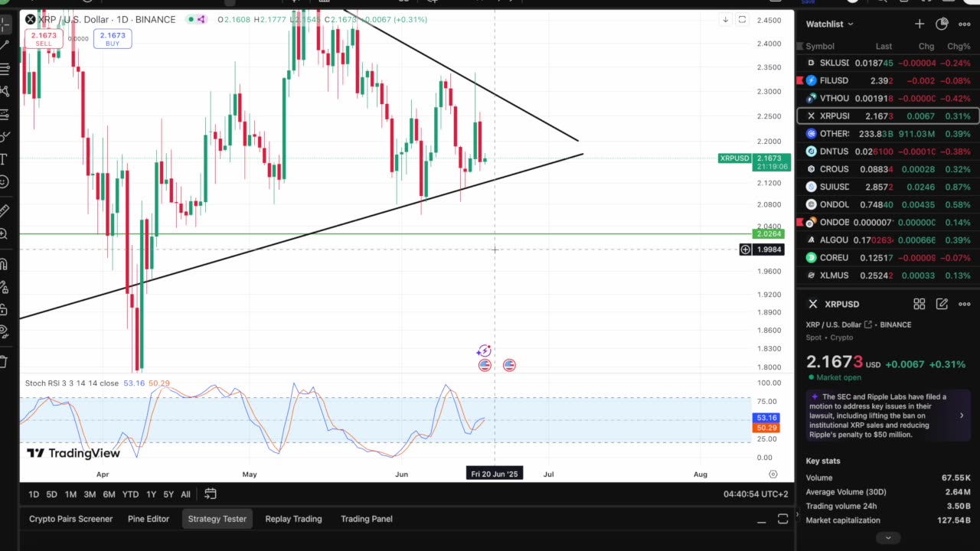Open symbol grid layout icon in details panel
This screenshot has height=551, width=980.
coord(920,304)
